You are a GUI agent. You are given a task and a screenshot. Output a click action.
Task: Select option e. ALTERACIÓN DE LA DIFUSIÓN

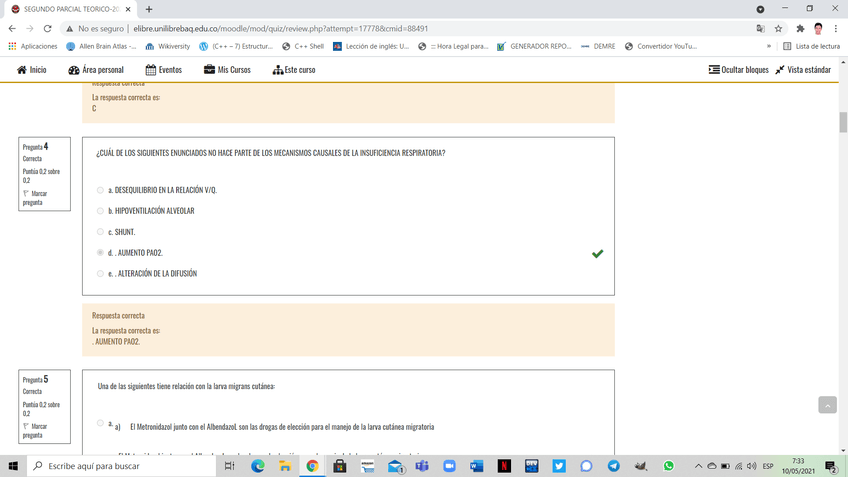(100, 274)
